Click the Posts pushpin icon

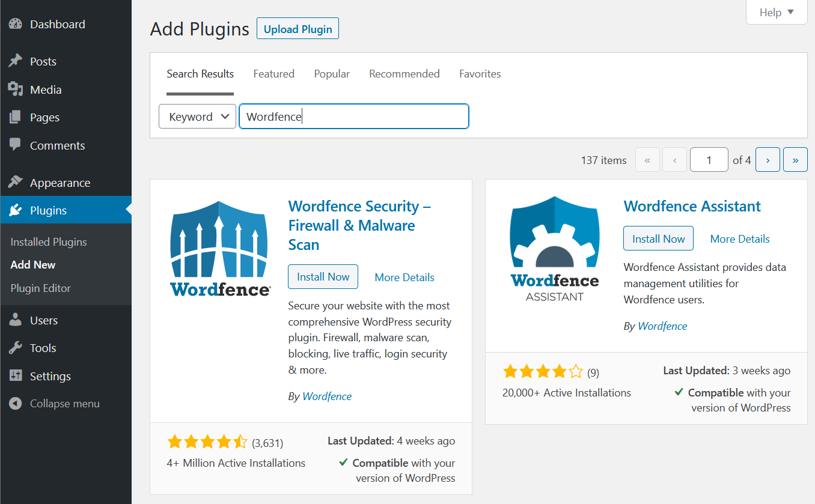coord(16,61)
